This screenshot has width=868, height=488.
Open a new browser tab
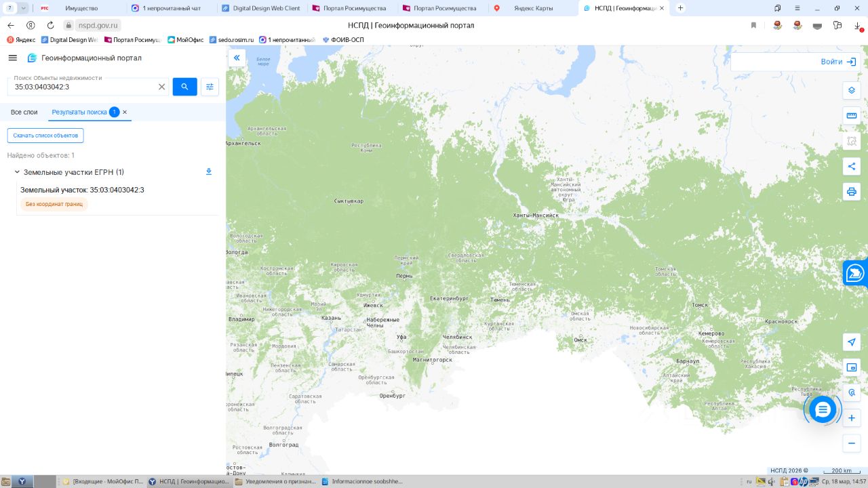point(681,8)
